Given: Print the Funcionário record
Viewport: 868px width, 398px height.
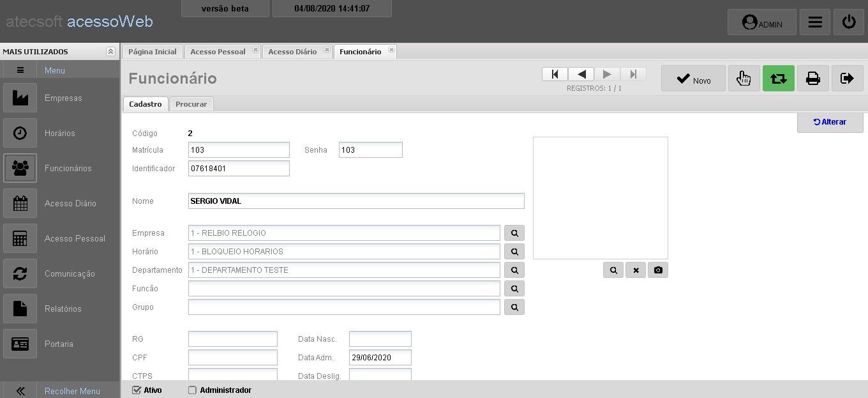Looking at the screenshot, I should pos(813,79).
